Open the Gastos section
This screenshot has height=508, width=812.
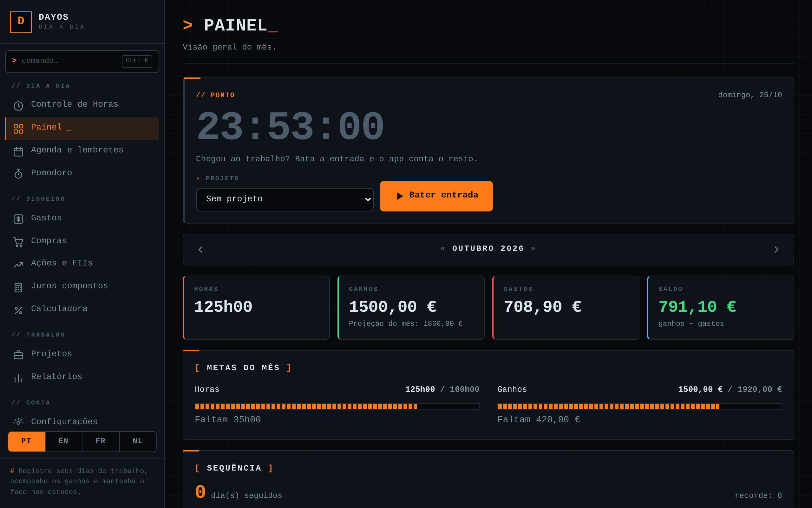tap(82, 219)
